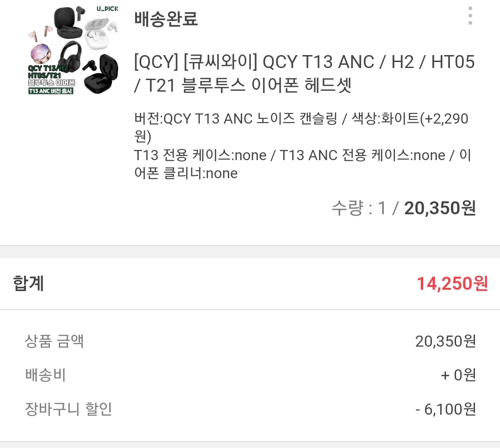Tap the 수량 : 1 quantity text
Image resolution: width=500 pixels, height=448 pixels.
[358, 208]
